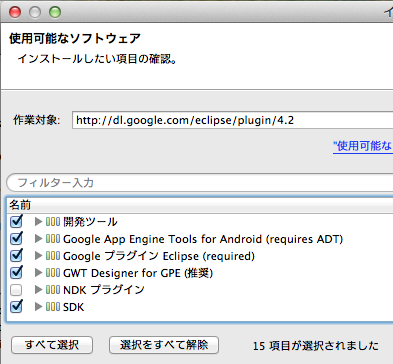
Task: Select Google プラグイン Eclipse (required) row
Action: [159, 256]
